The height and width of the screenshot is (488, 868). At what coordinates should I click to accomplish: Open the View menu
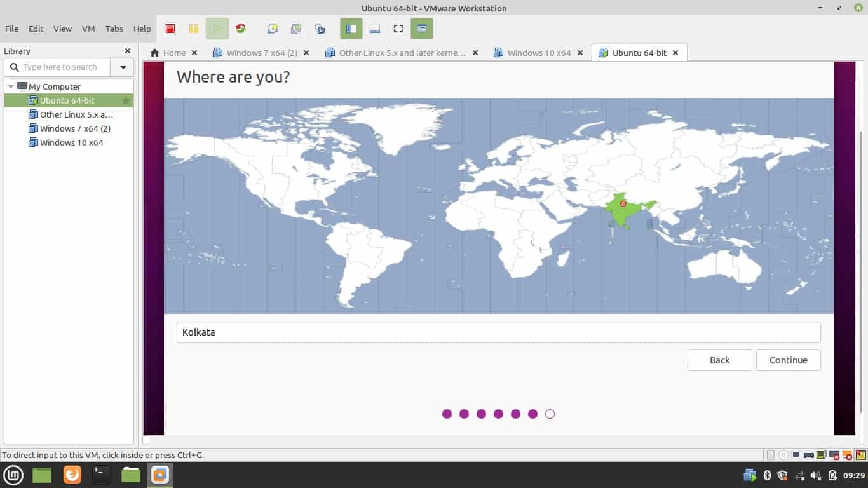(62, 29)
